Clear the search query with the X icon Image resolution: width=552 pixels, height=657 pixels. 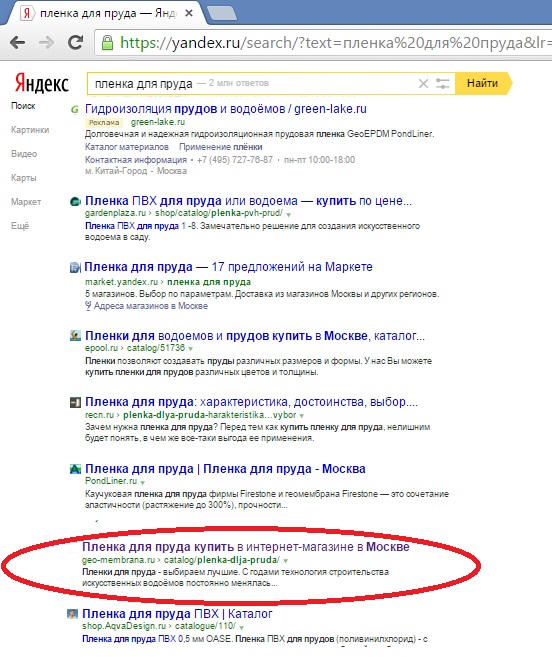pos(423,83)
